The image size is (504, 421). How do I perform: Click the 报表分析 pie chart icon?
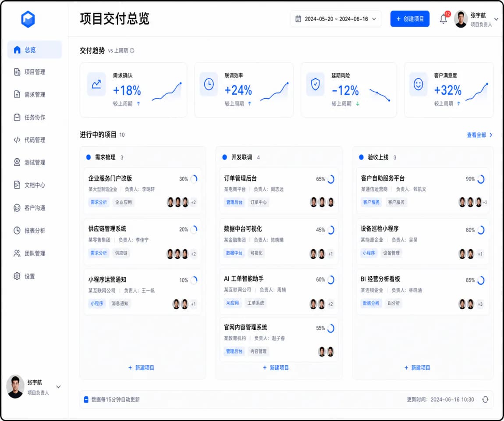click(17, 230)
